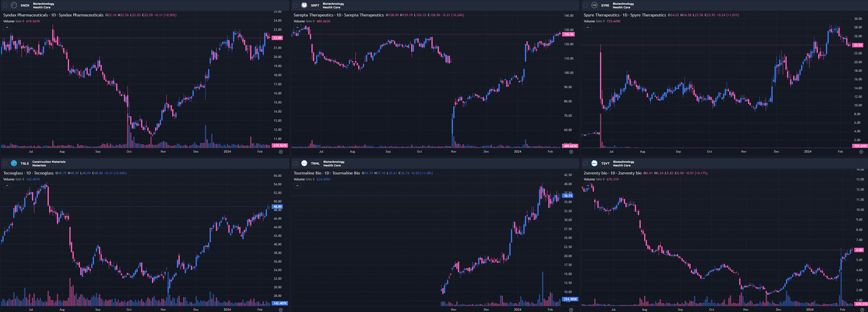Click the 23.93 last price label
The width and height of the screenshot is (868, 312).
pos(858,45)
